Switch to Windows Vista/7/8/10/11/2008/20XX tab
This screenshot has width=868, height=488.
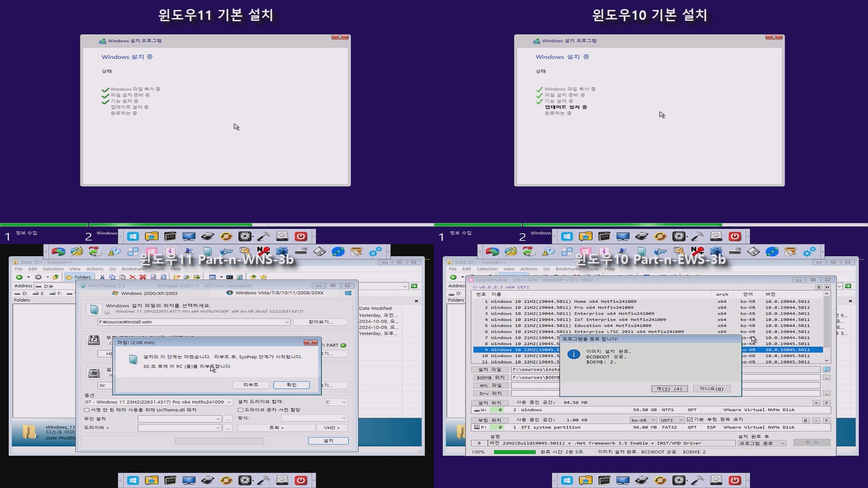tap(275, 293)
